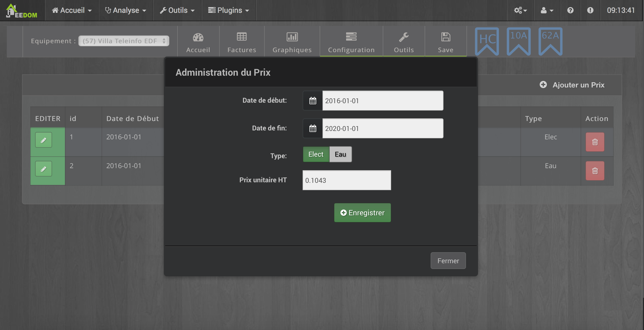The image size is (644, 330).
Task: Click the 2016-01-01 cell in row 2
Action: click(x=124, y=166)
